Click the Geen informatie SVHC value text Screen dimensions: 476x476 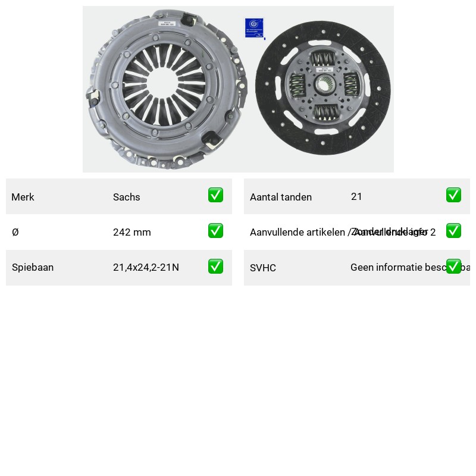tap(398, 267)
